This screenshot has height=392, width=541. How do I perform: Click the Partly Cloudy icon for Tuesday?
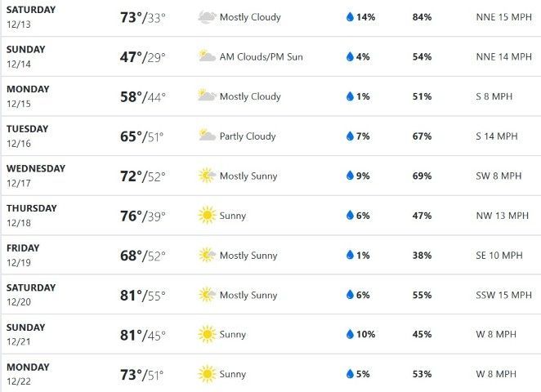point(207,136)
